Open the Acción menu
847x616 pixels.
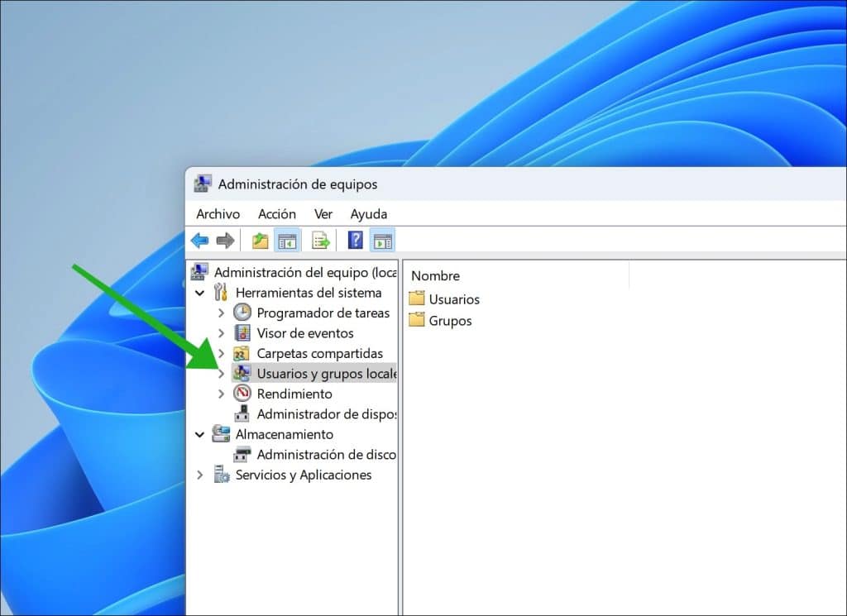(276, 214)
